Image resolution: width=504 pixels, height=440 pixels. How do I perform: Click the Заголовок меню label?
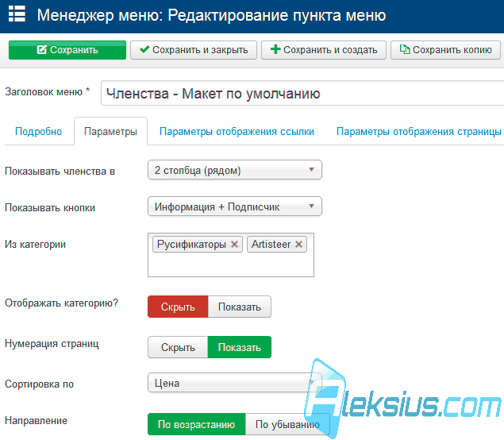[47, 92]
